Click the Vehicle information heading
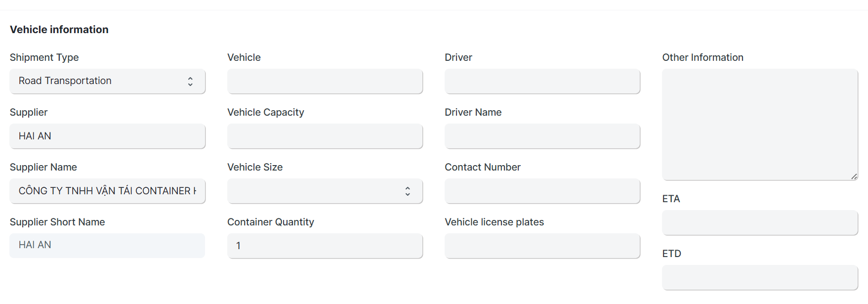Viewport: 868px width, 304px height. pyautogui.click(x=59, y=30)
